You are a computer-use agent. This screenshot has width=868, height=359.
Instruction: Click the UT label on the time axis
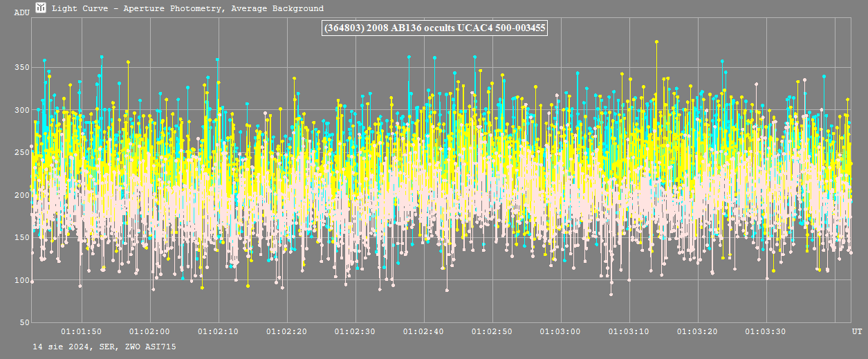click(x=856, y=331)
